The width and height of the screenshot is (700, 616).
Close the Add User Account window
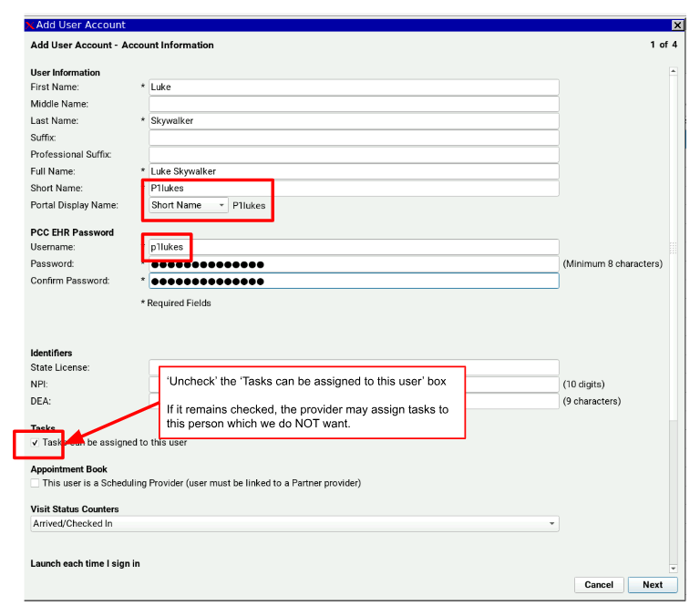pos(678,25)
